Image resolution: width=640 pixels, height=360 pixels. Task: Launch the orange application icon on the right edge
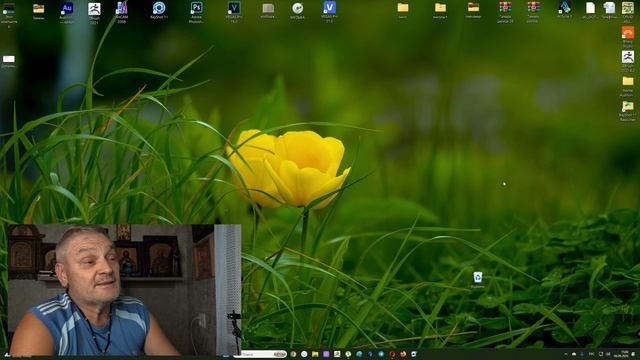pos(628,33)
